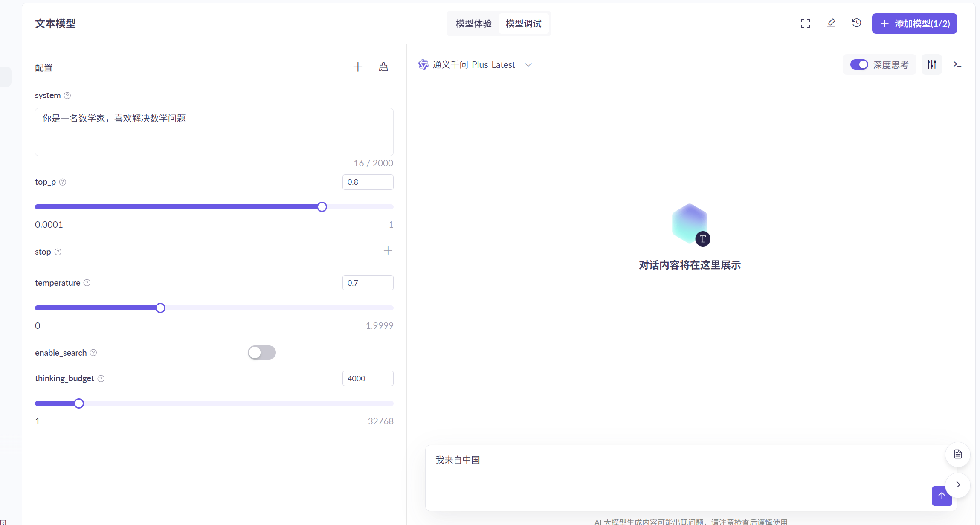The height and width of the screenshot is (525, 980).
Task: Switch to the 模型体验 tab
Action: coord(473,23)
